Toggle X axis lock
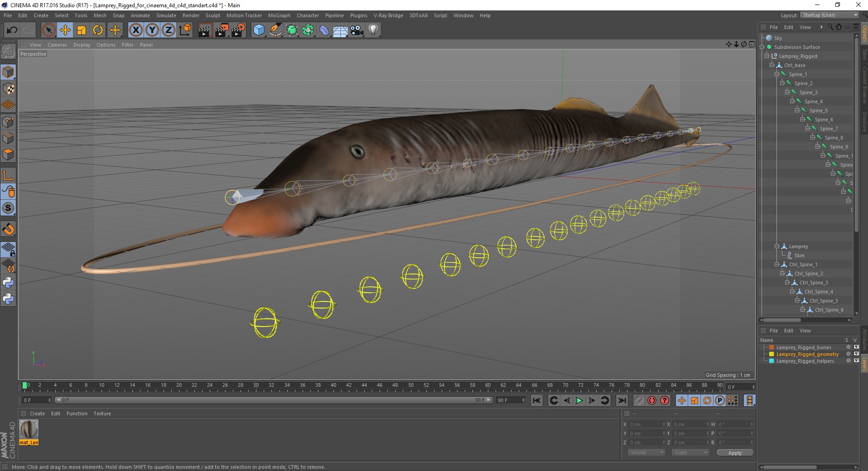Screen dimensions: 868x471 point(135,30)
